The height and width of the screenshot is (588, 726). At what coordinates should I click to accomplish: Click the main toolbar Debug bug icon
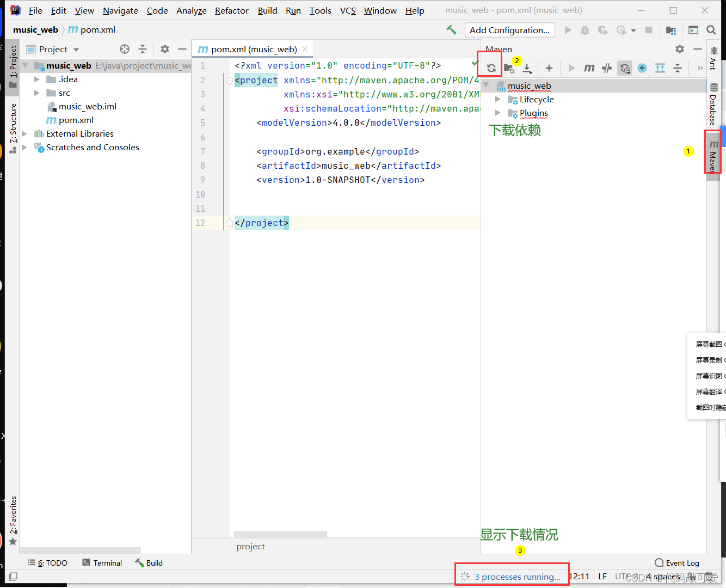pos(585,30)
